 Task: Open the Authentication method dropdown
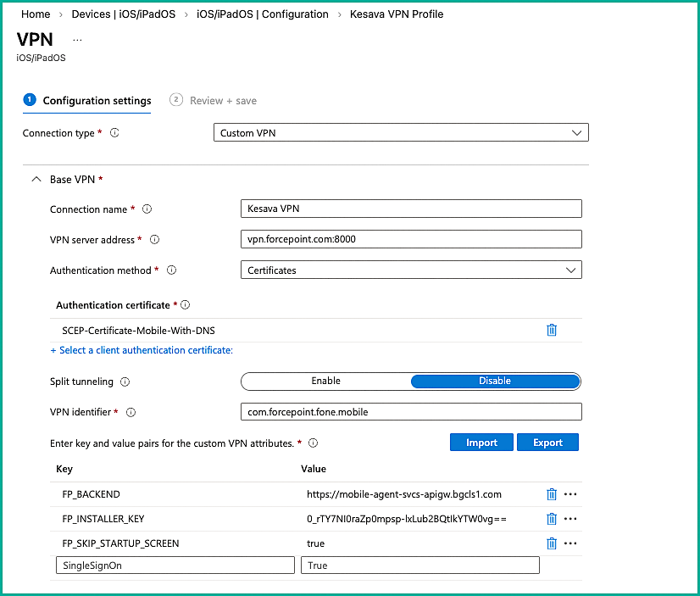point(411,270)
